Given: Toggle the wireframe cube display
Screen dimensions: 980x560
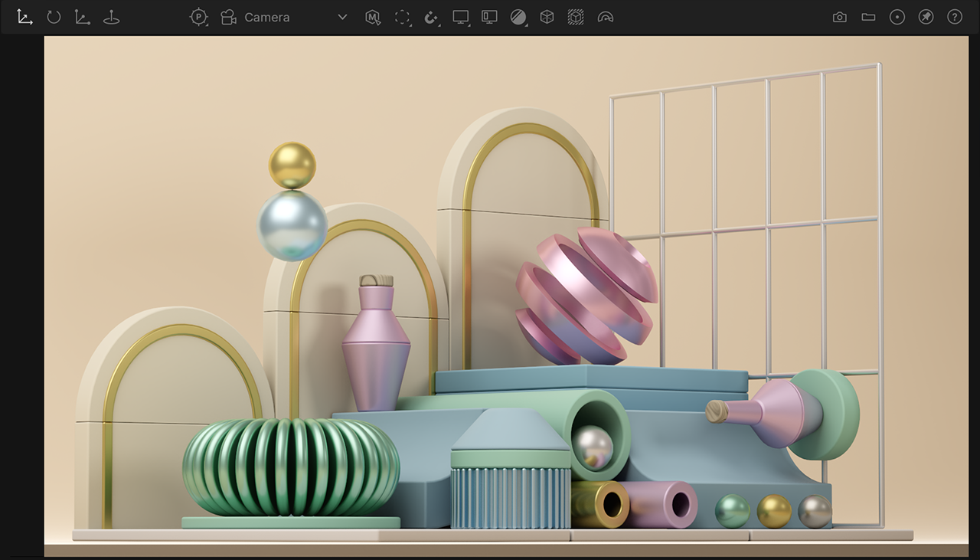Looking at the screenshot, I should (547, 17).
